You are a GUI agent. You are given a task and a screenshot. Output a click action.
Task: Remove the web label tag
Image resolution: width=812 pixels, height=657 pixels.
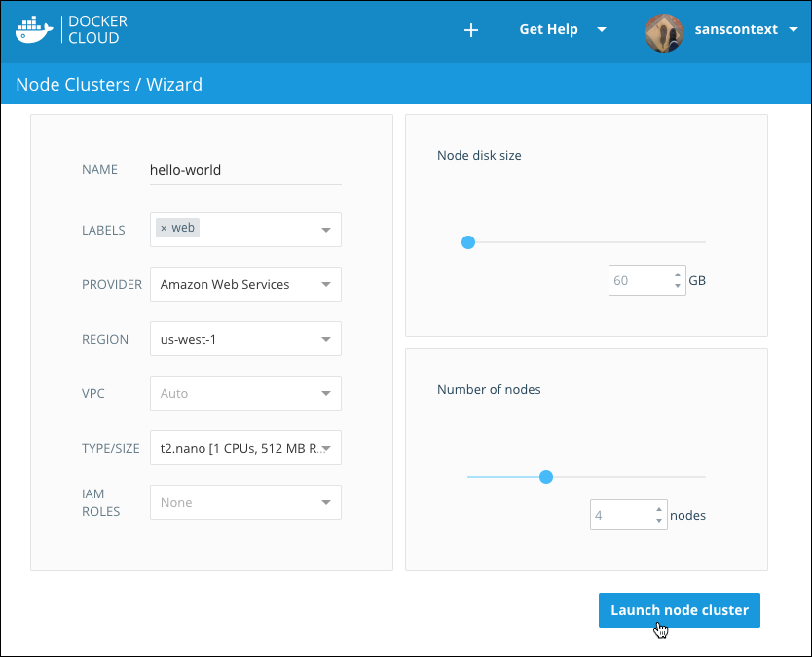(x=164, y=228)
